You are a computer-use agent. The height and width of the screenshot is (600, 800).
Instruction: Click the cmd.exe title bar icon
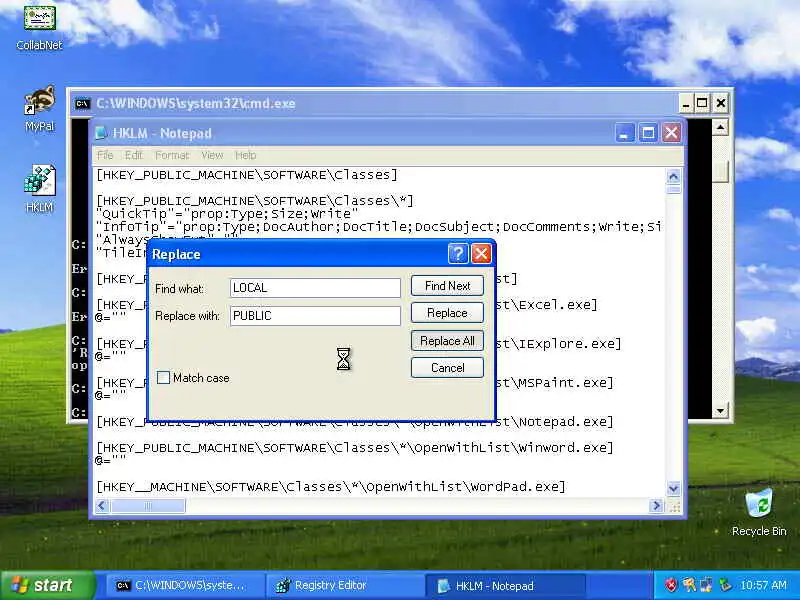[82, 104]
